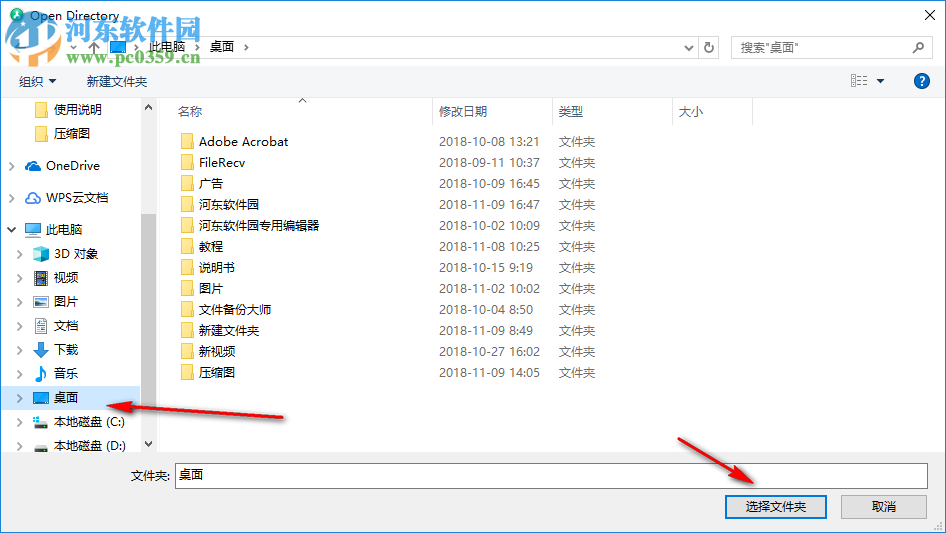Viewport: 946px width, 533px height.
Task: Click the 图片 picture icon in sidebar
Action: click(x=40, y=302)
